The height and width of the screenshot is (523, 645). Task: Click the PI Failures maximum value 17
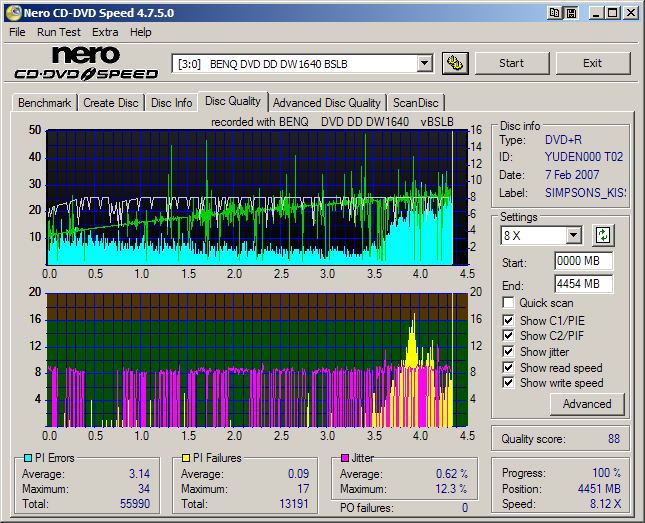pos(303,489)
